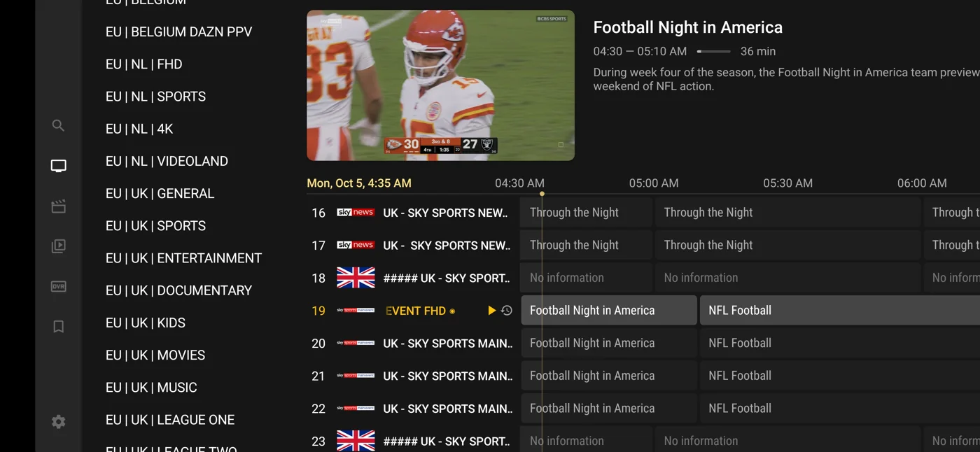This screenshot has width=980, height=452.
Task: Open the search icon in sidebar
Action: pos(58,126)
